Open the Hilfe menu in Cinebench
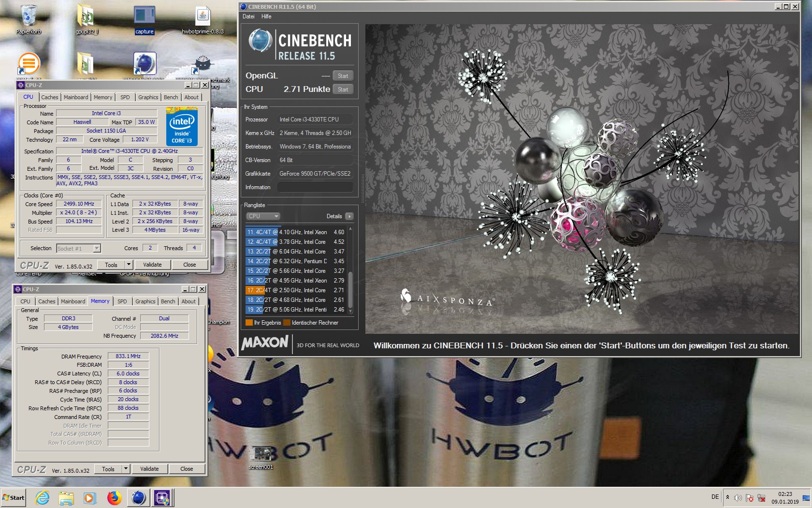Viewport: 812px width, 508px height. pos(266,16)
